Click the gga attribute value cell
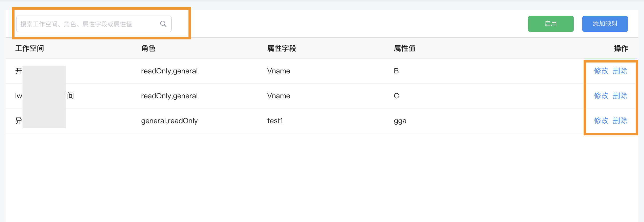 pyautogui.click(x=400, y=121)
